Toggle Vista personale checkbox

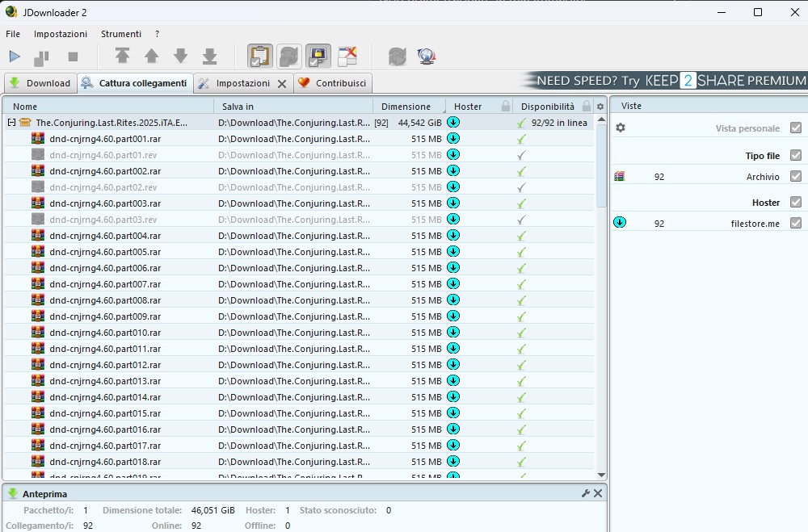[796, 128]
